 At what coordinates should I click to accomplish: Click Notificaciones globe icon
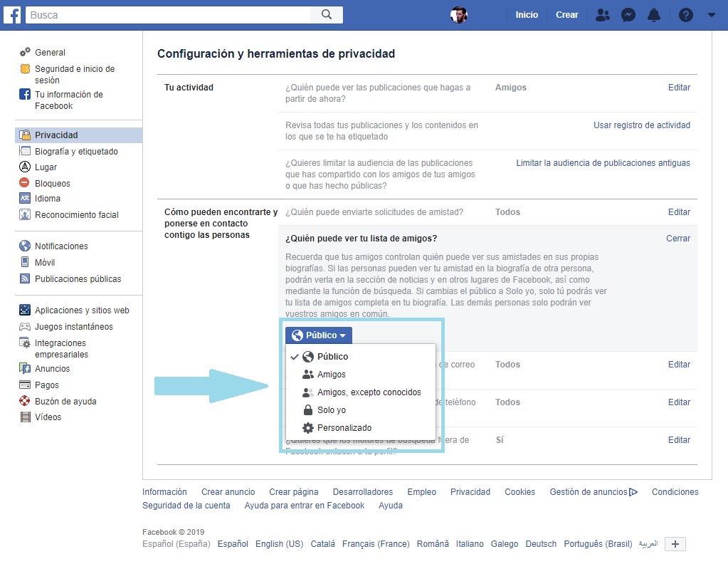25,246
